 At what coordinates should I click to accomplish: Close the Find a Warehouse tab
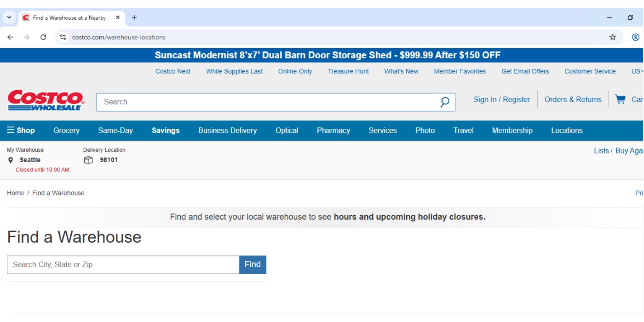click(118, 18)
